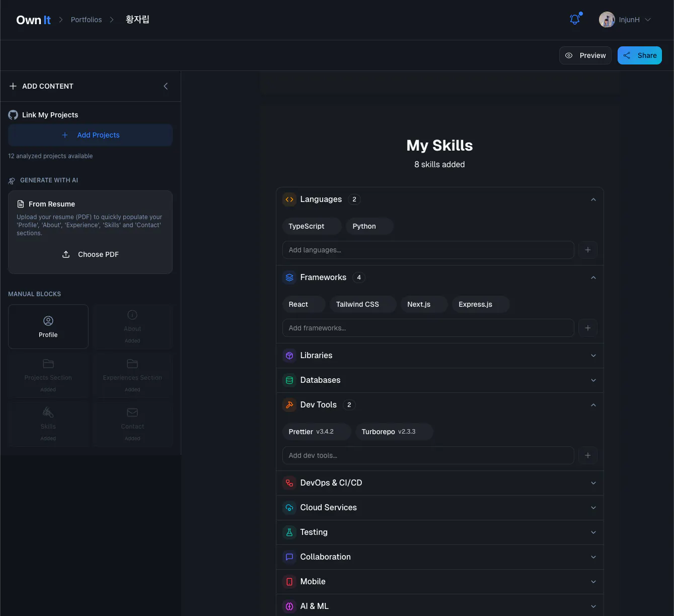Screen dimensions: 674x616
Task: Add the Profile manual block
Action: [48, 326]
